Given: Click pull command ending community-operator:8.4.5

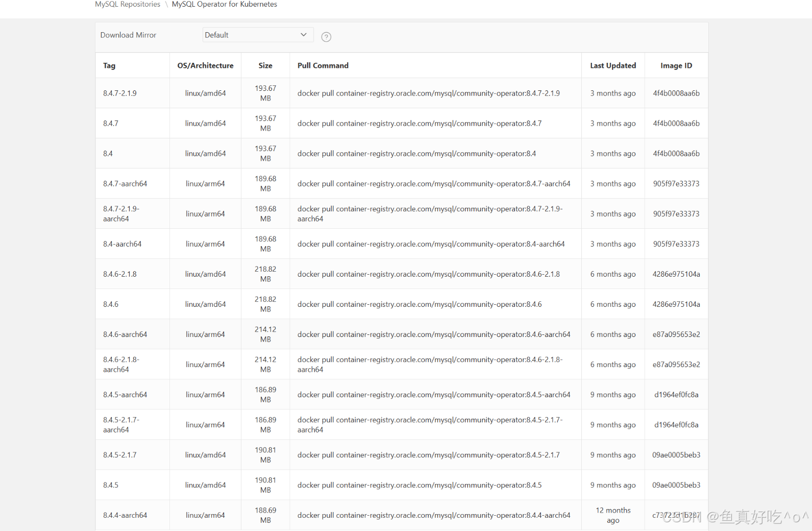Looking at the screenshot, I should point(420,485).
